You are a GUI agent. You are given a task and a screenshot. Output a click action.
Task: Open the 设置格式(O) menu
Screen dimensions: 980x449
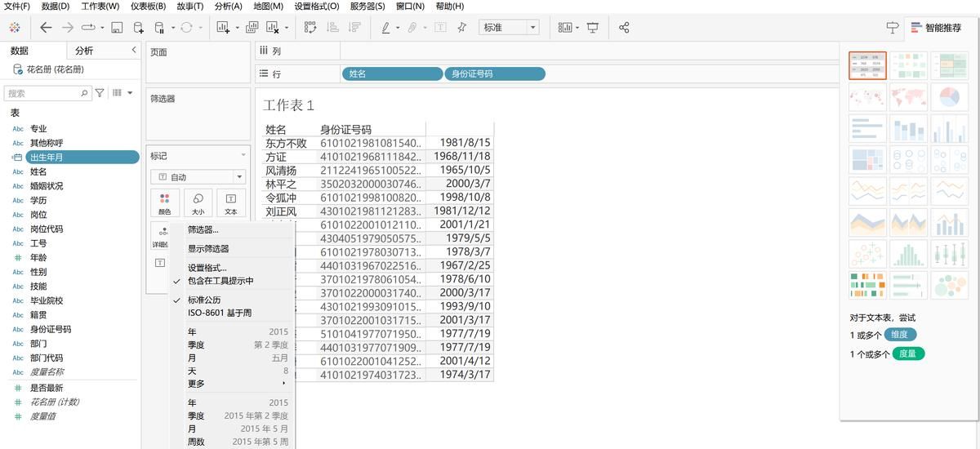[x=317, y=7]
